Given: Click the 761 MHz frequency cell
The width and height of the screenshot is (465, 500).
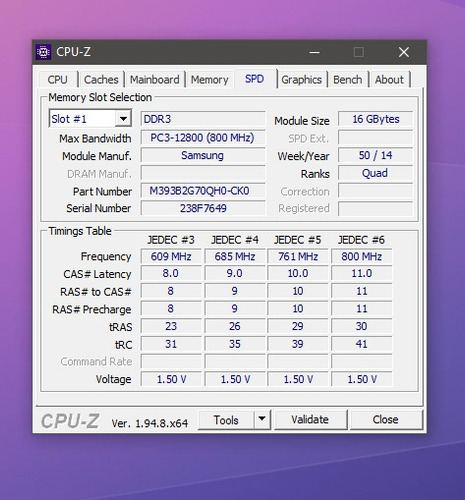Looking at the screenshot, I should click(298, 256).
